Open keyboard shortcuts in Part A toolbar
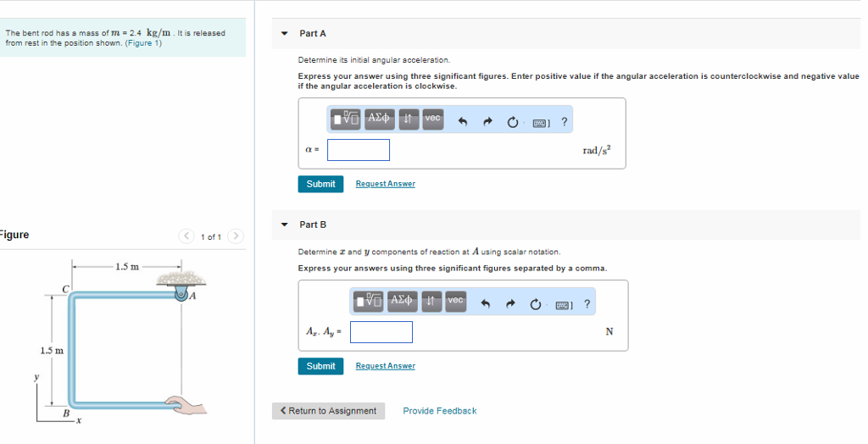Viewport: 868px width, 444px height. pos(541,121)
